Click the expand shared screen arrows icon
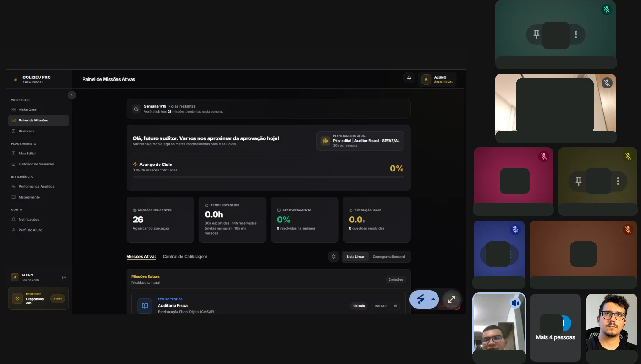 coord(451,299)
